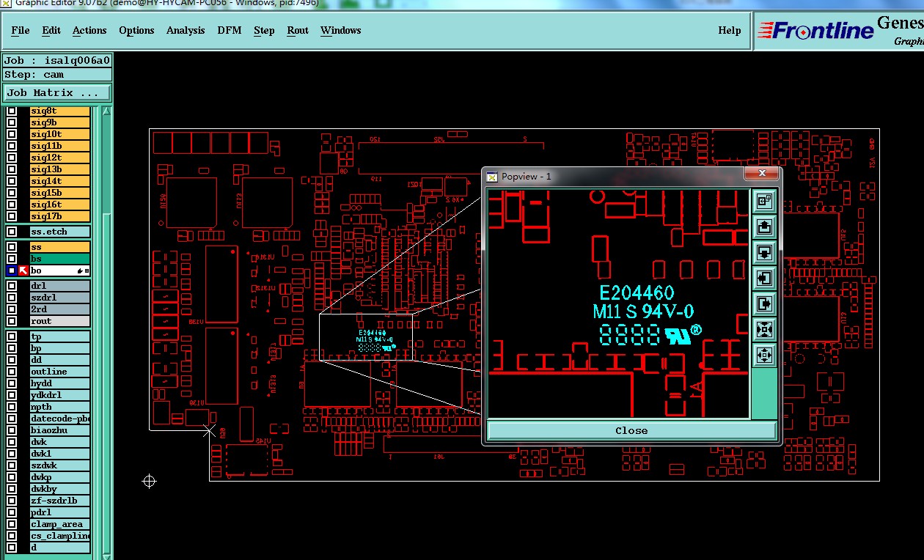Click the hand edit icon on bo layer

[78, 271]
